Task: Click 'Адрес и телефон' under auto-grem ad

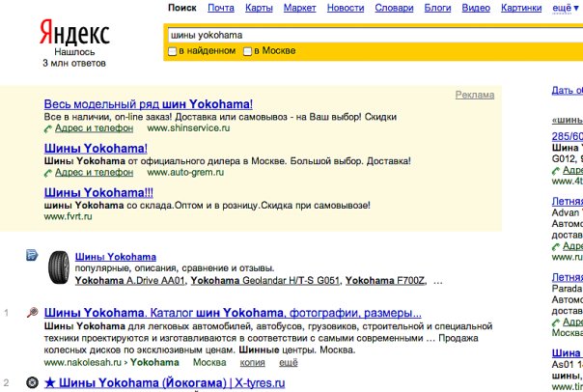Action: (94, 173)
